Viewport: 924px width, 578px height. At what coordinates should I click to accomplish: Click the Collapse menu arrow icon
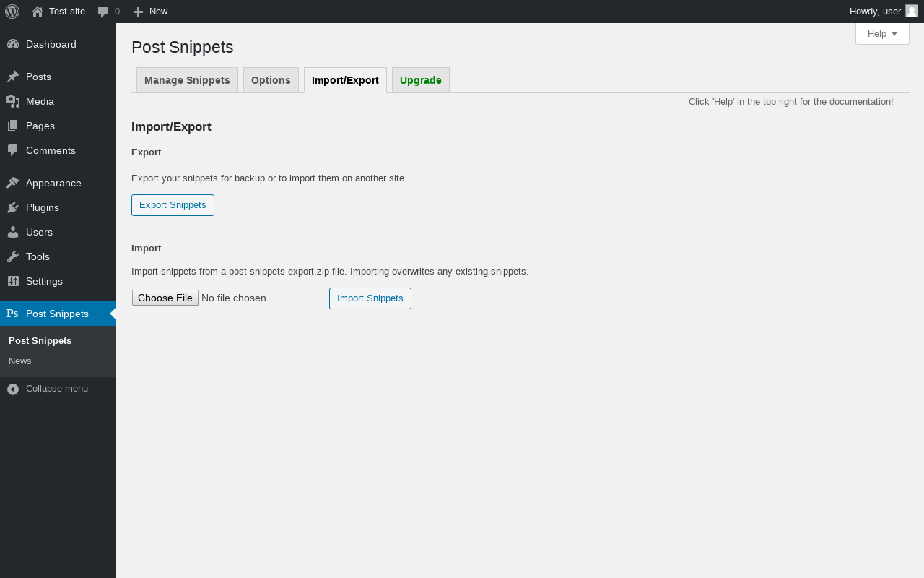point(13,389)
